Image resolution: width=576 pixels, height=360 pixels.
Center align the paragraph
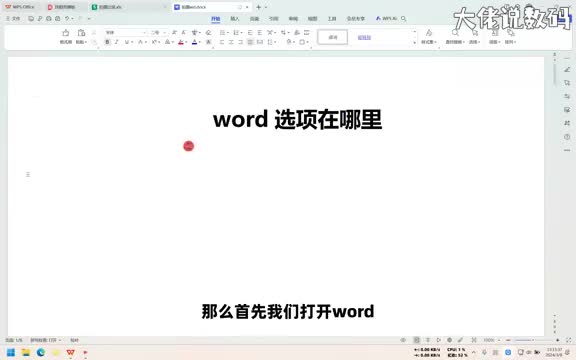[x=231, y=42]
